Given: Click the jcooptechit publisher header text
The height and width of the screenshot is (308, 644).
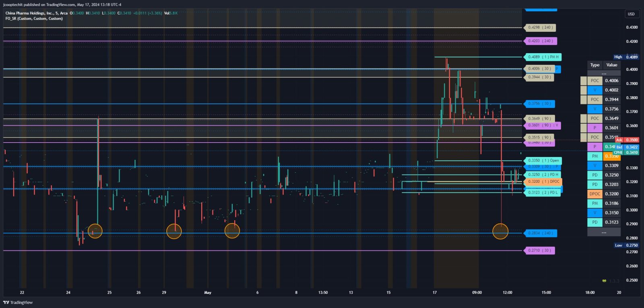Looking at the screenshot, I should tap(62, 4).
